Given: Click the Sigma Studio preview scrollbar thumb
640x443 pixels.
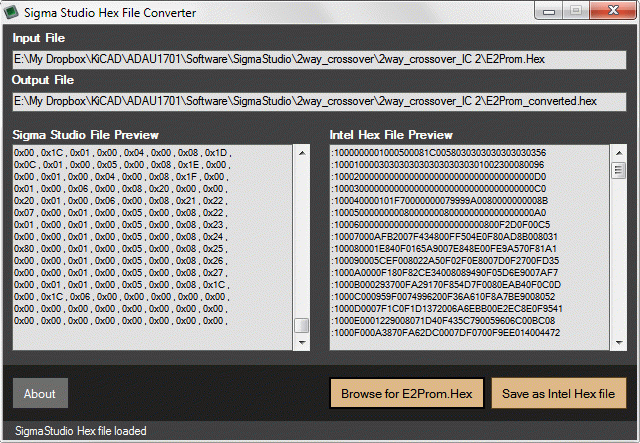Looking at the screenshot, I should (302, 325).
